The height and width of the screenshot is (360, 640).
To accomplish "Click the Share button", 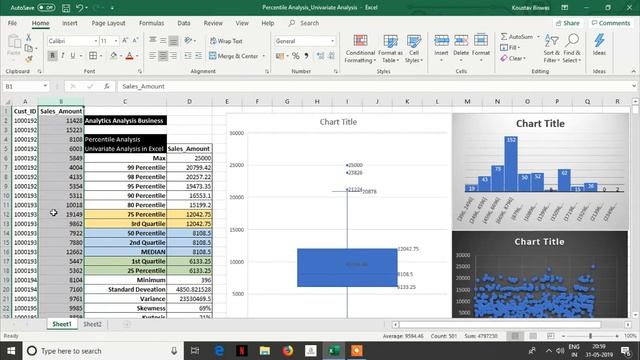I will (567, 23).
